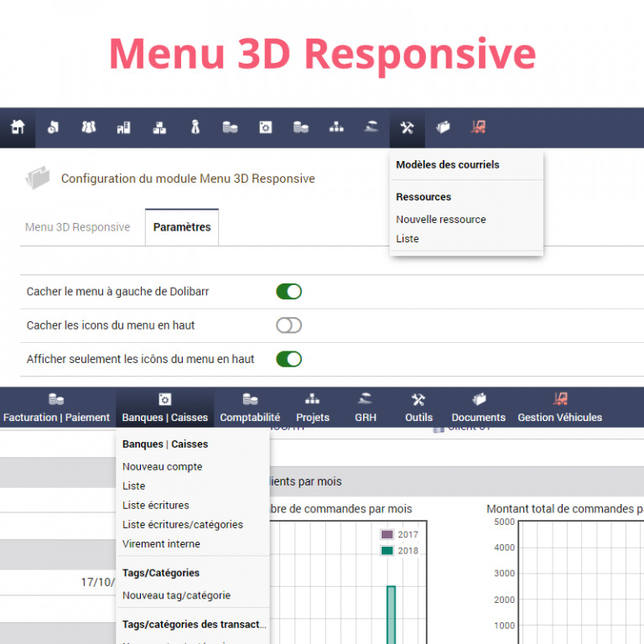The image size is (644, 644).
Task: Click the document-with-clock icon in top bar
Action: (53, 127)
